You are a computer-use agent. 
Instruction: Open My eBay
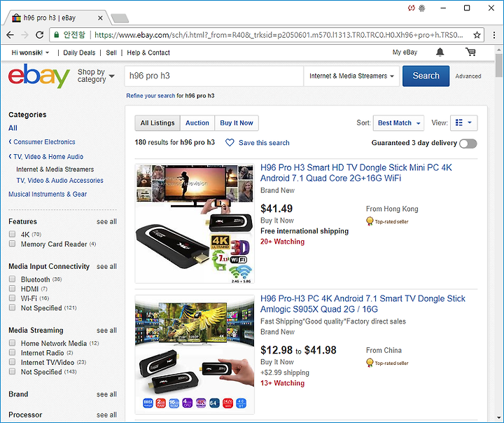405,52
